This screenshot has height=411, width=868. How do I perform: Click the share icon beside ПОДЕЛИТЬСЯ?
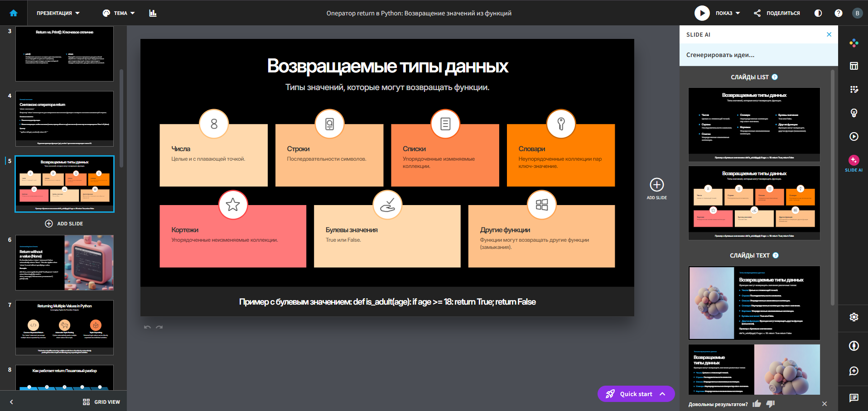757,13
